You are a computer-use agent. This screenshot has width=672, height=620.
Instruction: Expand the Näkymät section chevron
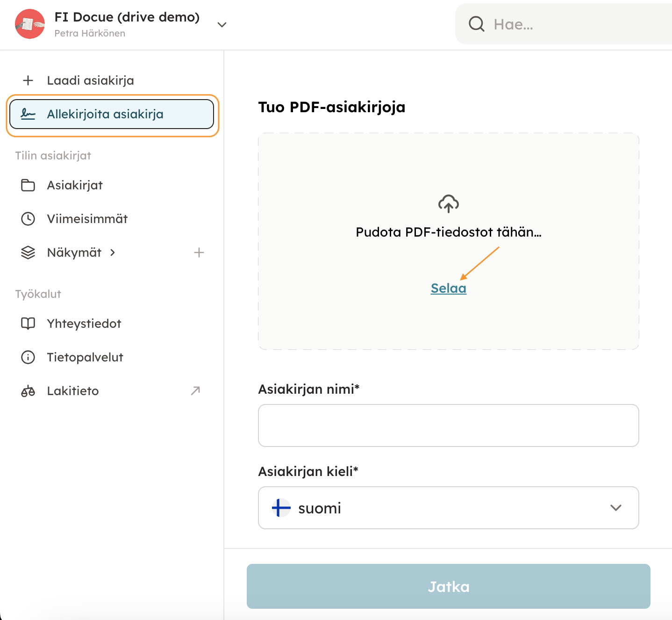pos(113,252)
